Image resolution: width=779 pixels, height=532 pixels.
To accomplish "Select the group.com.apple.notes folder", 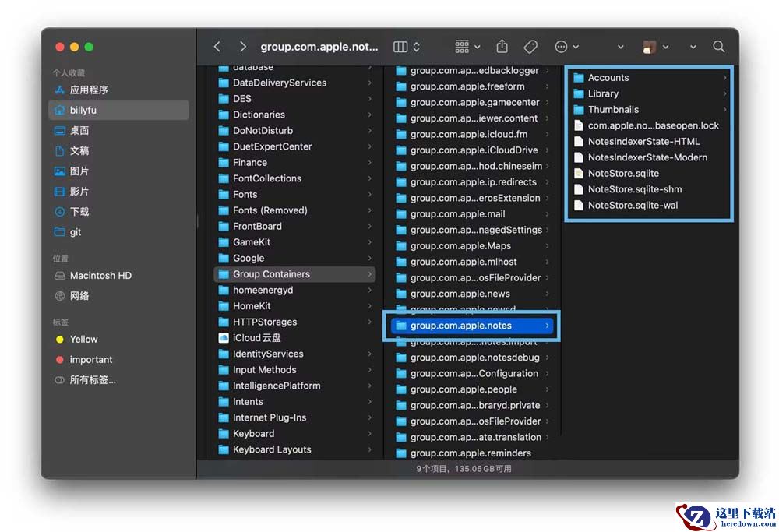I will point(472,326).
